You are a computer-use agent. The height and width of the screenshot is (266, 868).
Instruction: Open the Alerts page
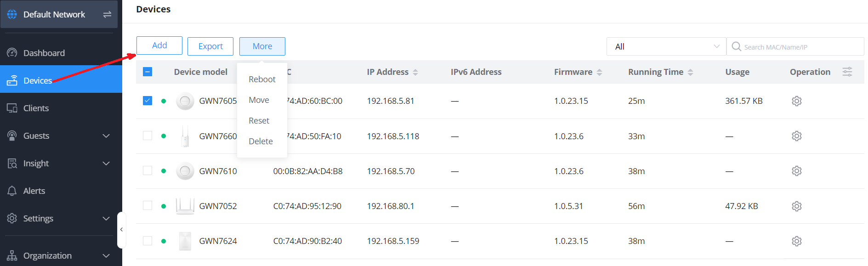34,190
